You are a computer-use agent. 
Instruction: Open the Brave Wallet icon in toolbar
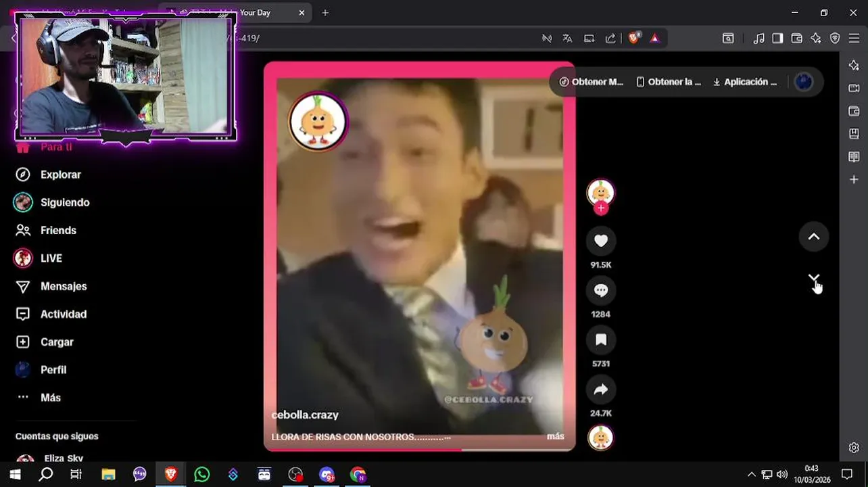pos(796,39)
